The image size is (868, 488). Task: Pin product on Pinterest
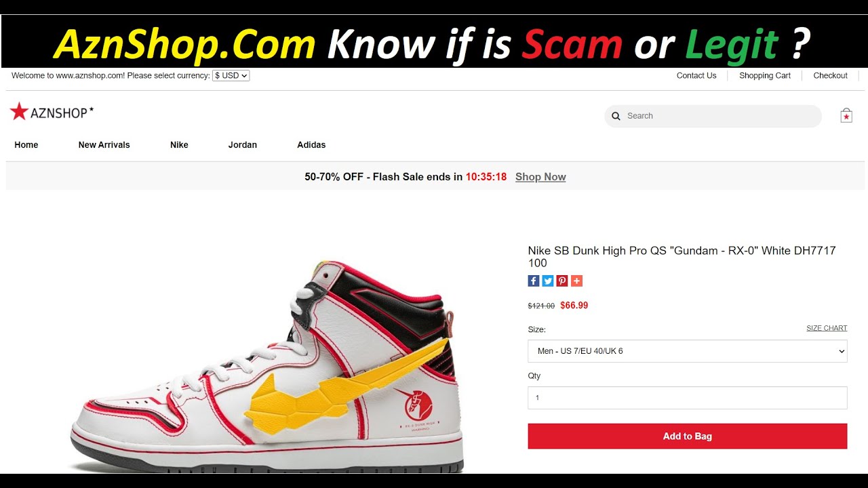[562, 281]
